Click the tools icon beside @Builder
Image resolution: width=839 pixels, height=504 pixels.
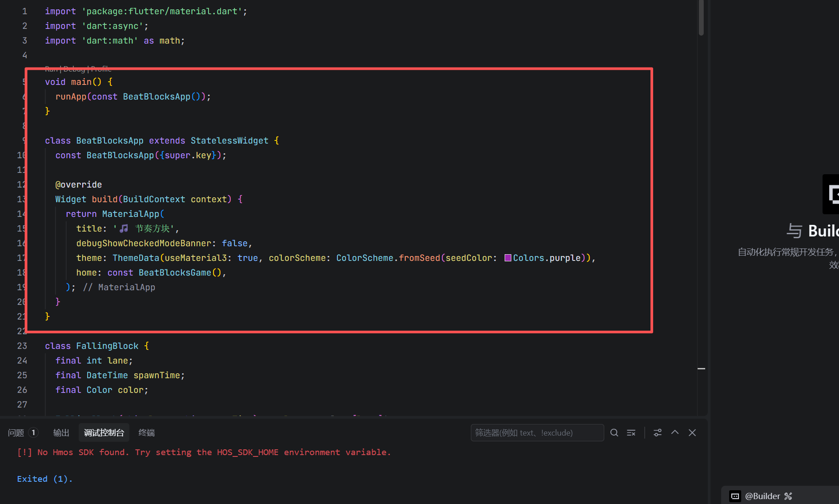pyautogui.click(x=788, y=496)
